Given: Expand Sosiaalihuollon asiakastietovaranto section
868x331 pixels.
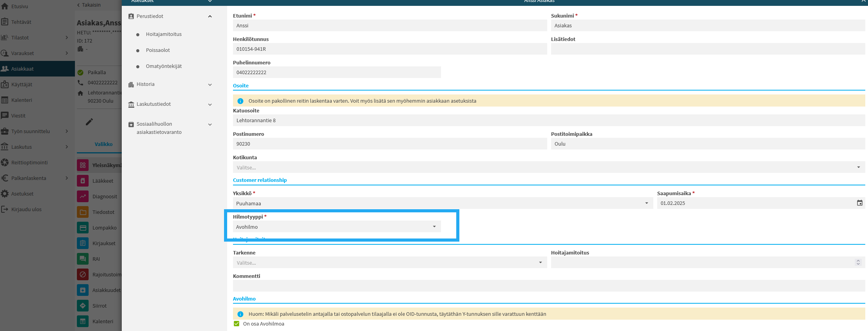Looking at the screenshot, I should point(210,125).
